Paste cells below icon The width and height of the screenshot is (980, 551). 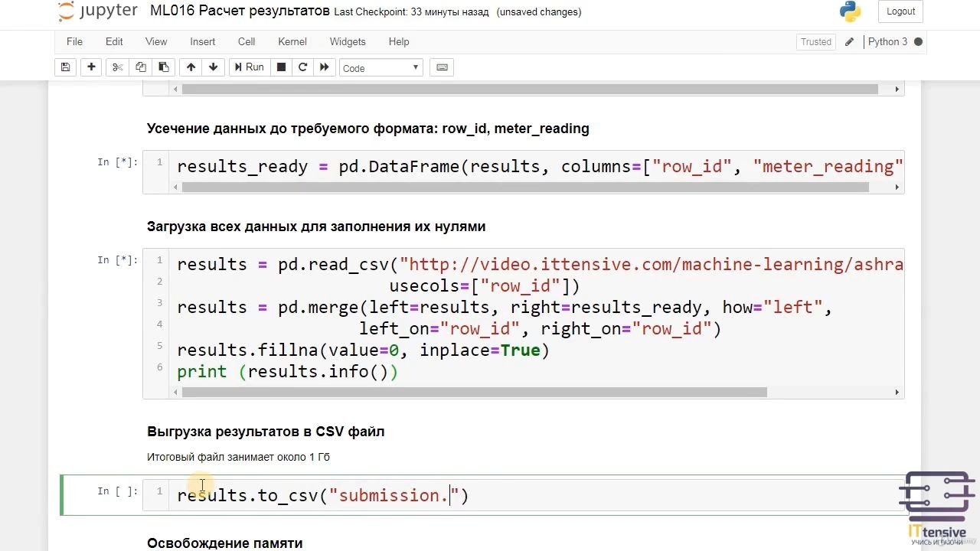(x=163, y=67)
